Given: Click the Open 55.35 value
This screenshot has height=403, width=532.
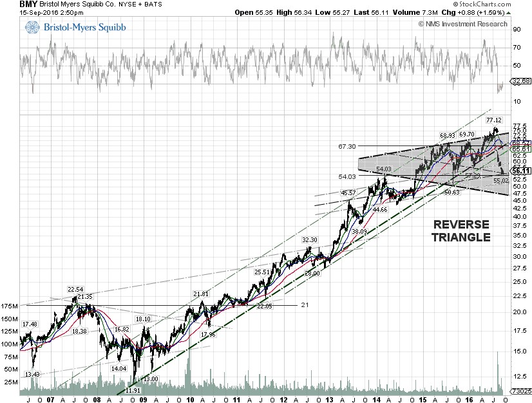Looking at the screenshot, I should tap(254, 12).
